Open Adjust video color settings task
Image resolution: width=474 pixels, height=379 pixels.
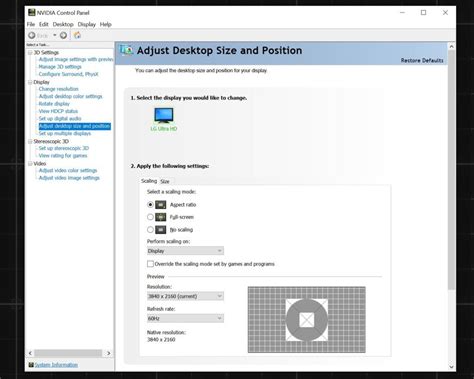(68, 171)
